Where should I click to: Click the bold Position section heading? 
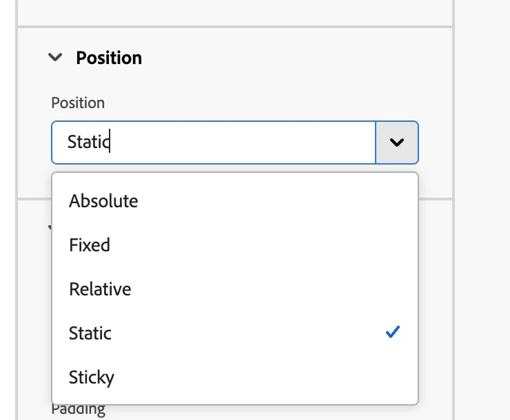pos(109,58)
